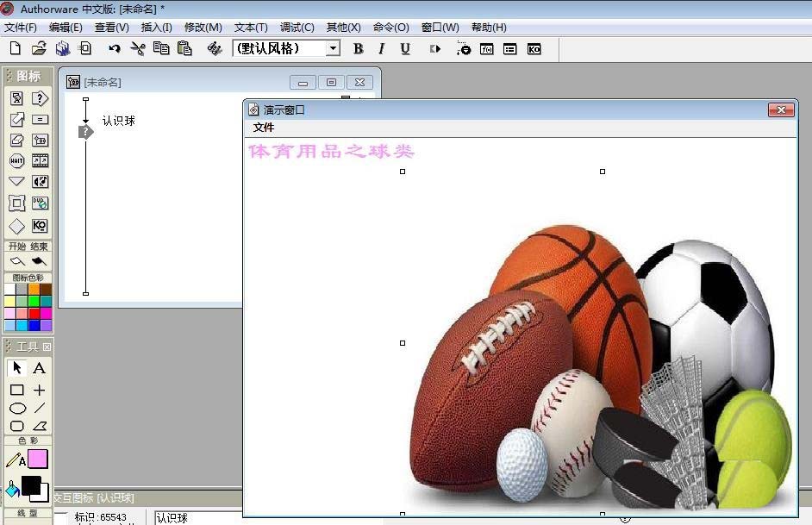The width and height of the screenshot is (812, 525).
Task: Select the DVD icon in palette
Action: tap(40, 203)
